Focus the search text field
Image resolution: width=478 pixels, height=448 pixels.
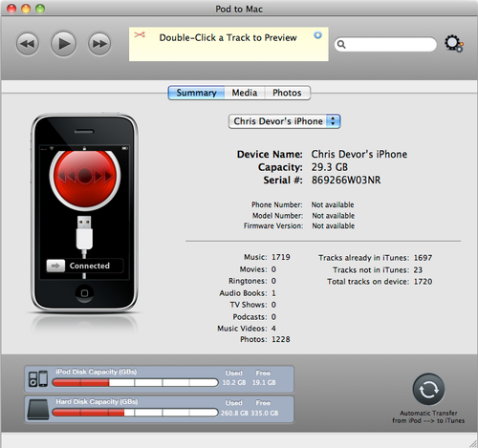pos(385,44)
